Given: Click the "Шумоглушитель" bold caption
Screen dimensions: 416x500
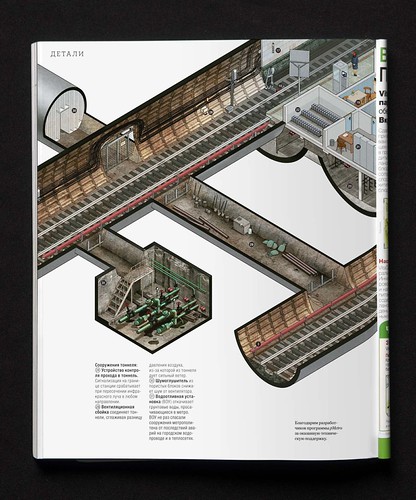Looking at the screenshot, I should (x=172, y=380).
